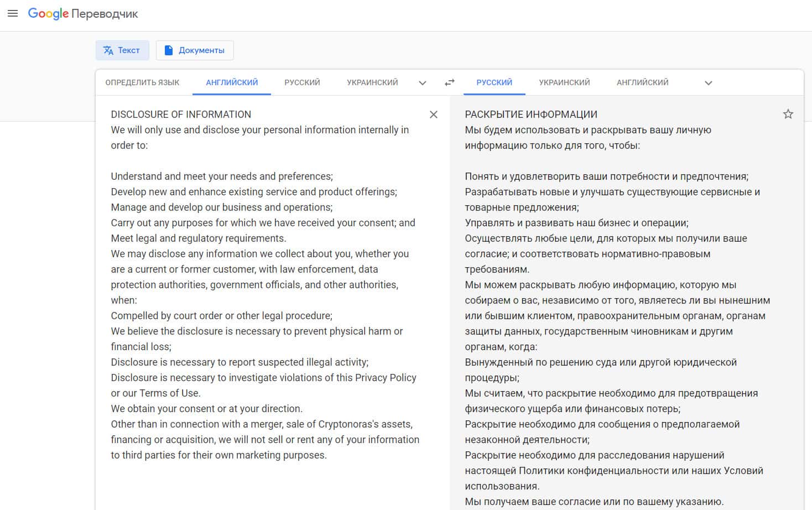This screenshot has height=510, width=812.
Task: Click the РАСКРЫТИЕ ИНФОРМАЦИИ translated heading
Action: click(x=531, y=115)
